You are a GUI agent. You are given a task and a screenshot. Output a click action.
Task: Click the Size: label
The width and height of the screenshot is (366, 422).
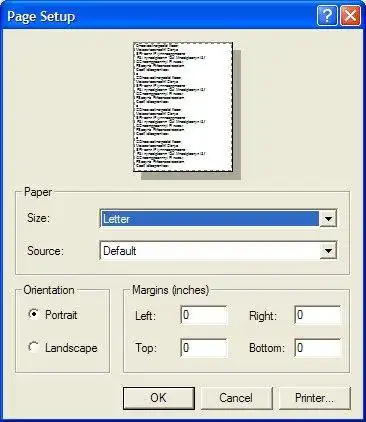38,218
